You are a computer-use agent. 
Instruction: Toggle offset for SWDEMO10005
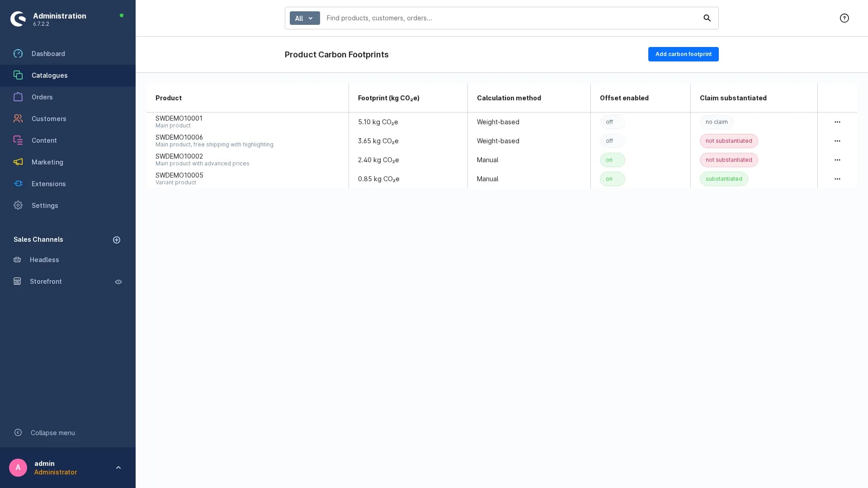[x=612, y=179]
